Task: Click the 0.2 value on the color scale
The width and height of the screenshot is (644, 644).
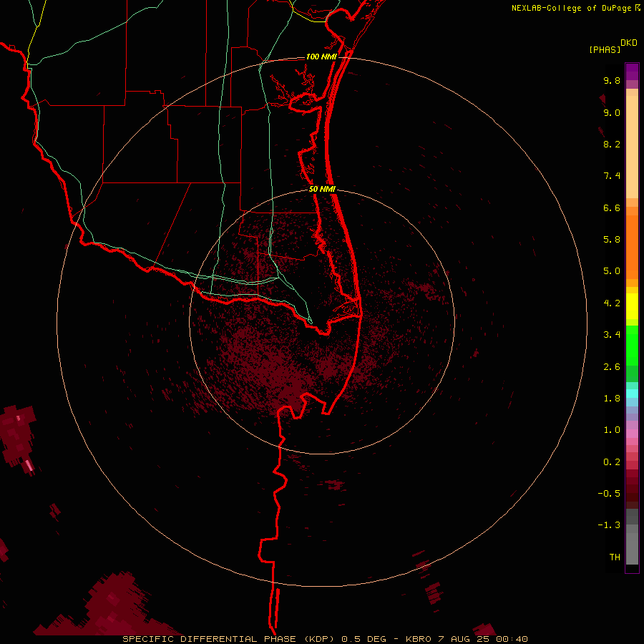Action: (612, 462)
